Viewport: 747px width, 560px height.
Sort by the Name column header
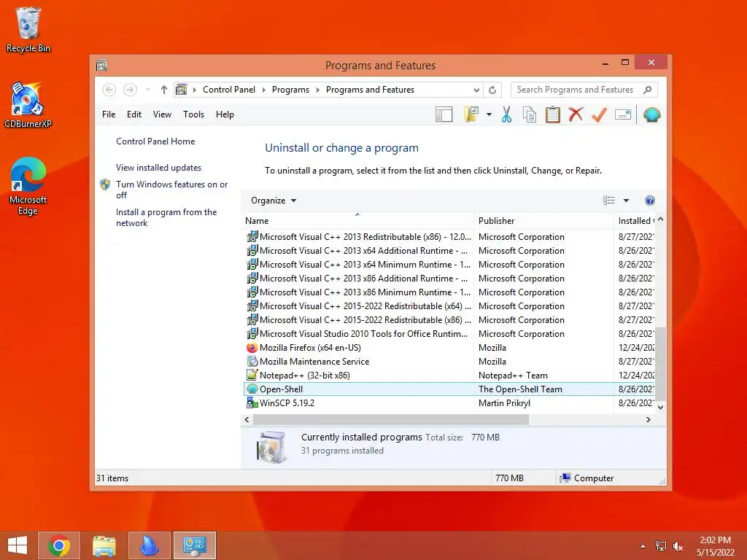(357, 221)
